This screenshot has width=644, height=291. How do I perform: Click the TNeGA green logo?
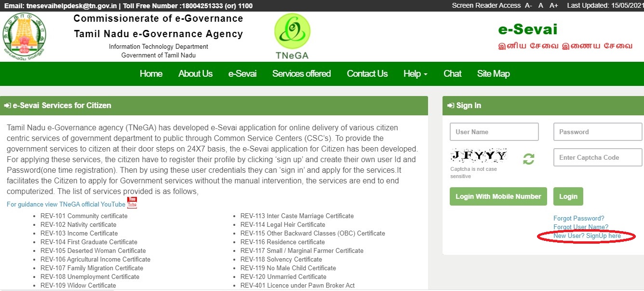(x=292, y=37)
